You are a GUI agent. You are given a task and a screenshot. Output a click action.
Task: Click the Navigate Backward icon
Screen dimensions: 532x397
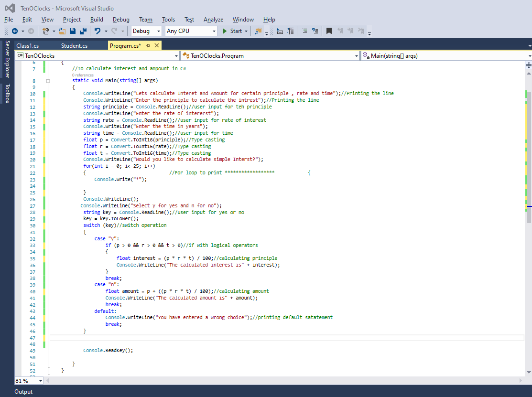15,31
